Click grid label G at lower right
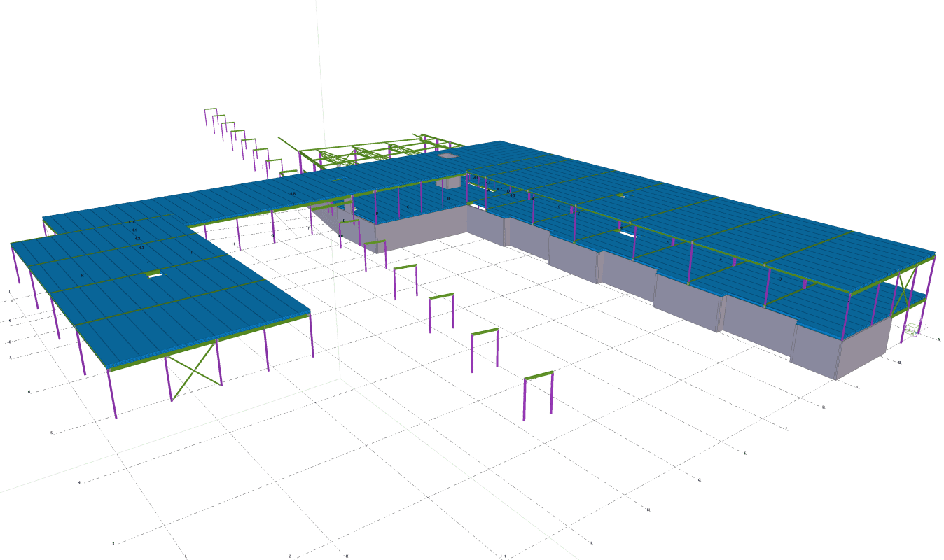This screenshot has height=560, width=944. [700, 479]
